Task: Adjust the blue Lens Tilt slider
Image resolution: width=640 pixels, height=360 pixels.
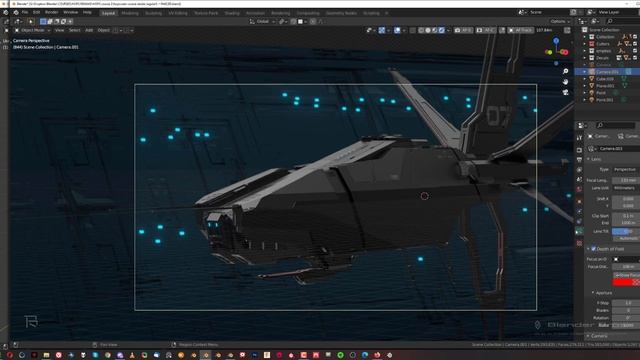Action: (x=625, y=231)
